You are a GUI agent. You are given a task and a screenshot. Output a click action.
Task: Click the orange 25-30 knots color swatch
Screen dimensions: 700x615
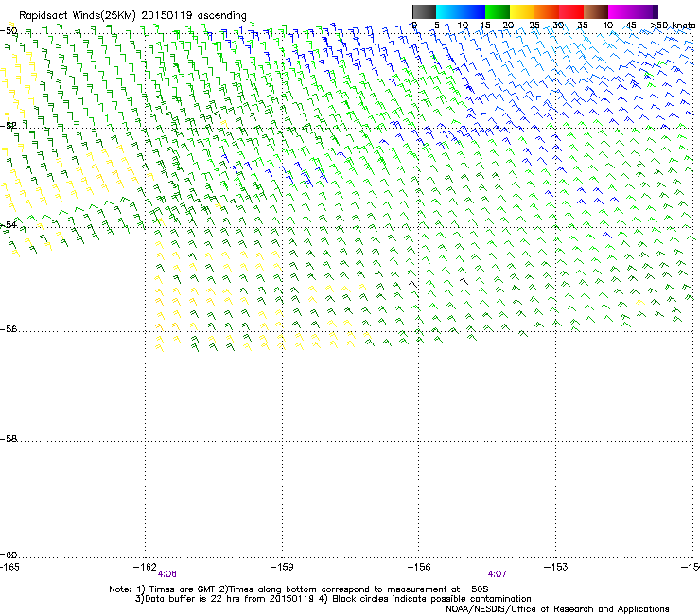pyautogui.click(x=547, y=11)
